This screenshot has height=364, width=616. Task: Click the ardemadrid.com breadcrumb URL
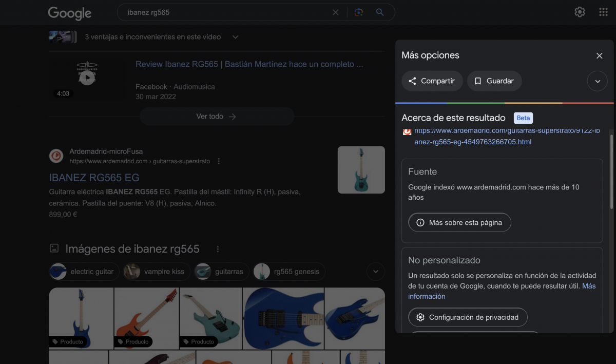coord(140,161)
